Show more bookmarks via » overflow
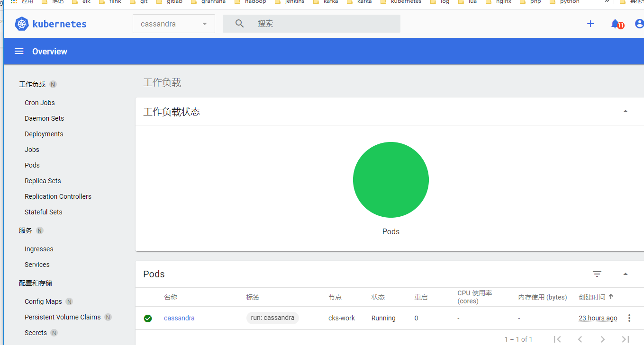Image resolution: width=644 pixels, height=345 pixels. pos(607,2)
